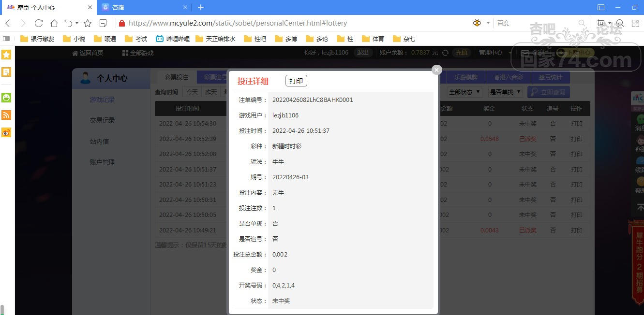644x315 pixels.
Task: Select the 摩臣-个人中心 browser tab
Action: (x=48, y=7)
